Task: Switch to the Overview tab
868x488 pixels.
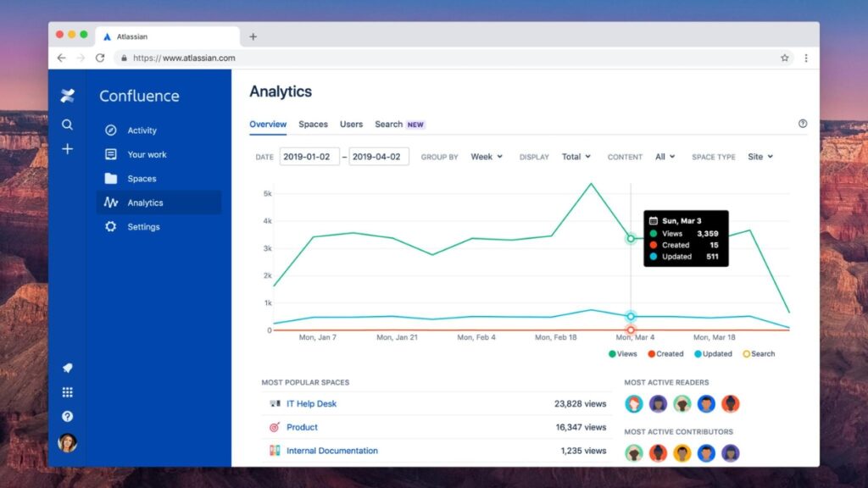Action: click(x=268, y=124)
